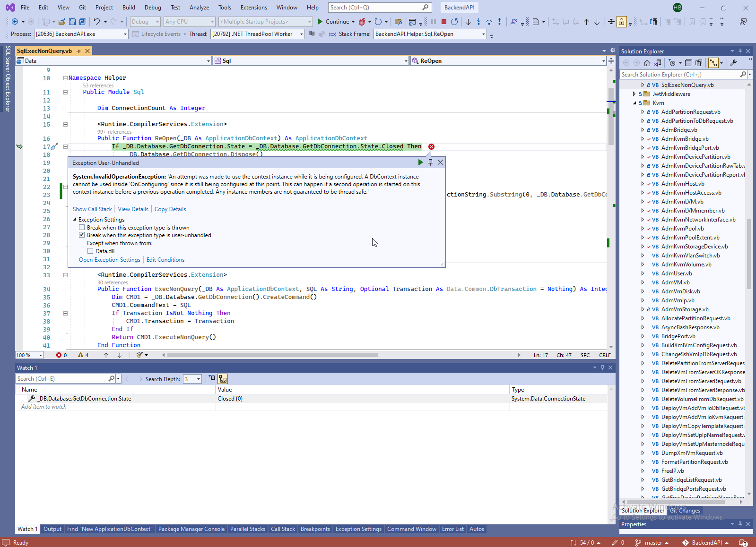Click the editor settings gear above scrollbar
756x547 pixels.
click(613, 51)
